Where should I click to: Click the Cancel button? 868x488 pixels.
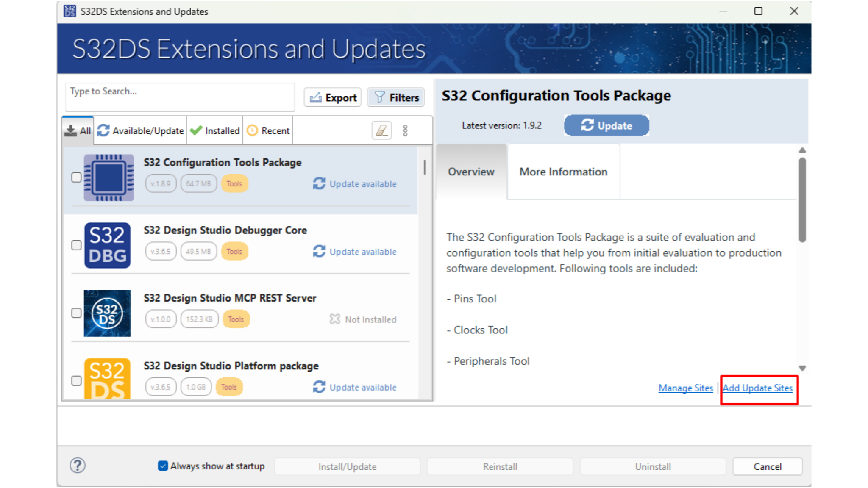768,466
